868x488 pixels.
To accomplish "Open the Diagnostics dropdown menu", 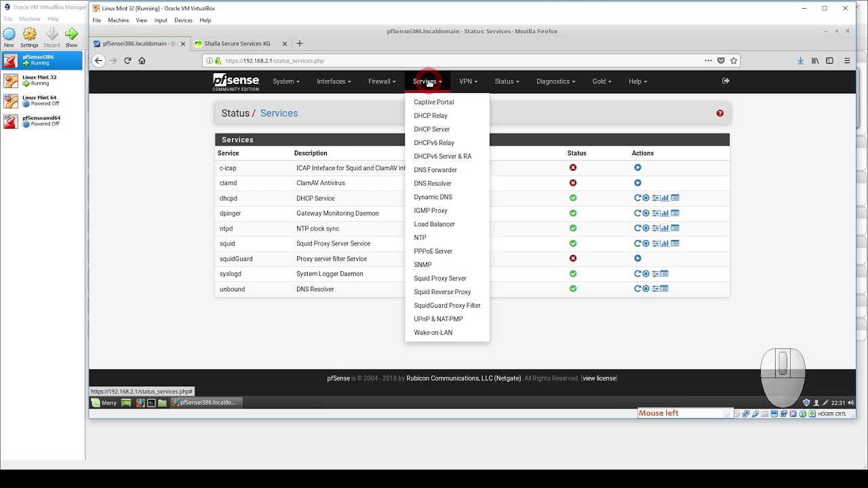I will pyautogui.click(x=555, y=81).
